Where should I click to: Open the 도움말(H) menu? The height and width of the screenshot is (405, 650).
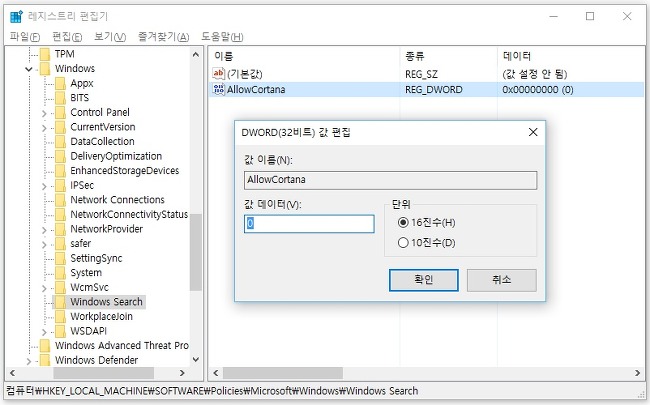pos(222,36)
